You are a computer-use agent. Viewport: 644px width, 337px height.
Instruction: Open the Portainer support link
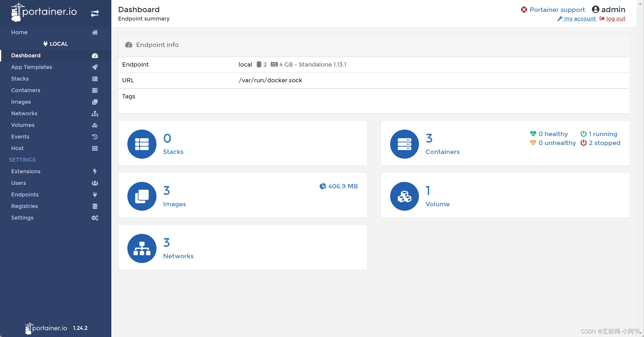point(557,10)
